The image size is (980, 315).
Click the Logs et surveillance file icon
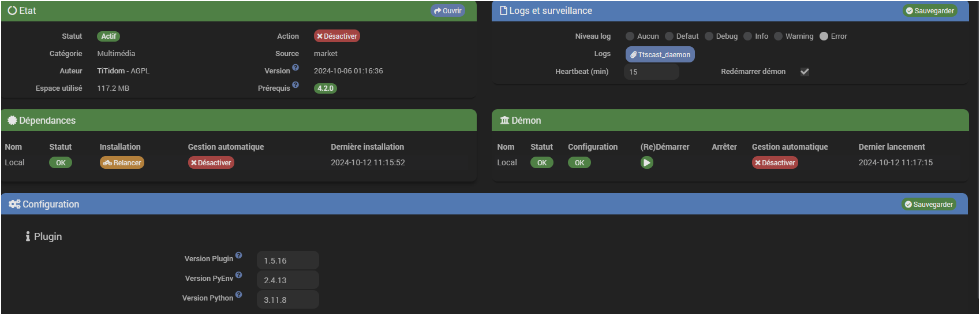(503, 11)
